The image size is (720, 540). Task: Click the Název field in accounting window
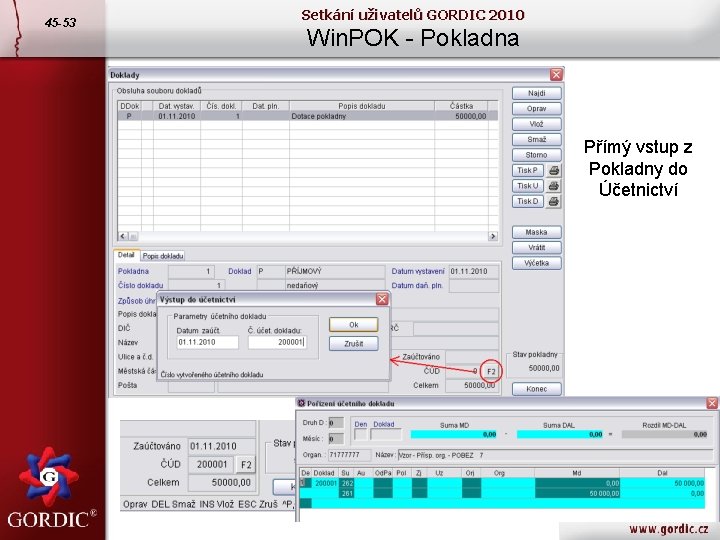[556, 456]
